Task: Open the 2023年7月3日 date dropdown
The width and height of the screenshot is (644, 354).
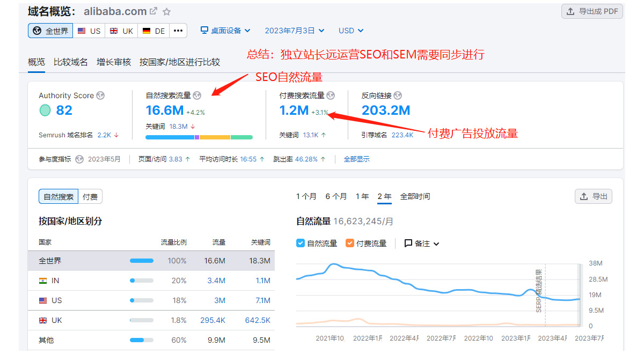Action: point(295,31)
